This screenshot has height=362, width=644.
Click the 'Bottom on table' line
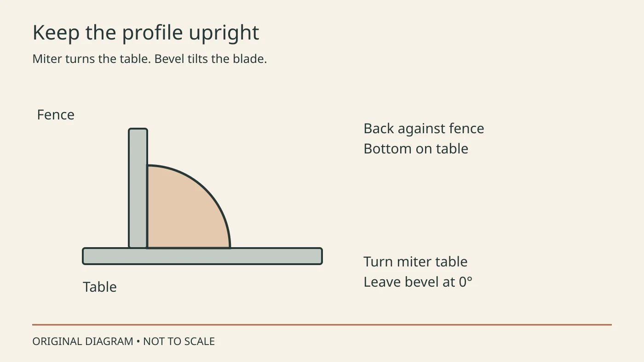coord(416,149)
